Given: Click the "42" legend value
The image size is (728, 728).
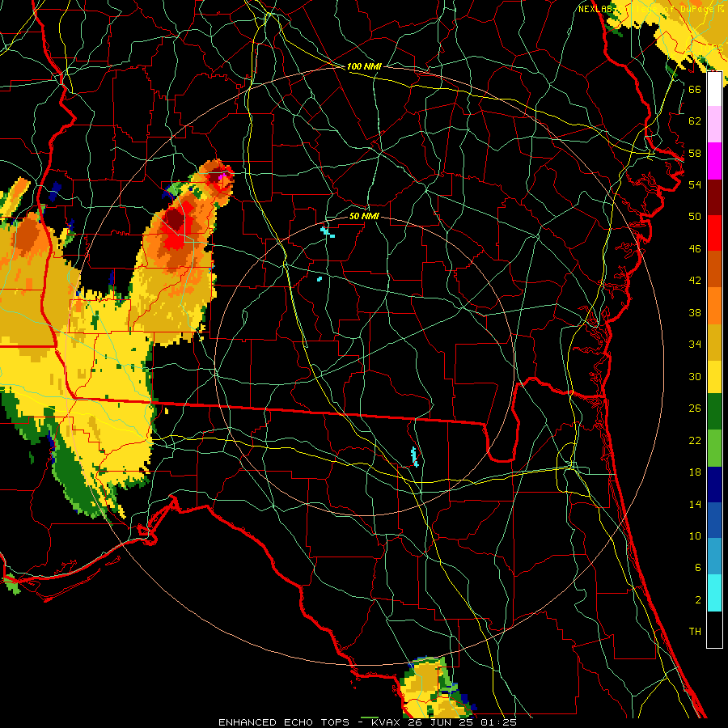Looking at the screenshot, I should coord(695,281).
